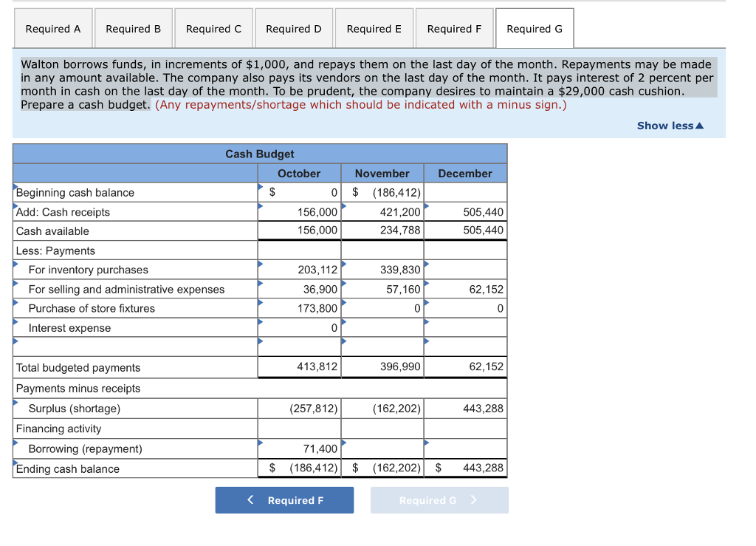756x546 pixels.
Task: Switch to the Required B tab
Action: tap(134, 29)
